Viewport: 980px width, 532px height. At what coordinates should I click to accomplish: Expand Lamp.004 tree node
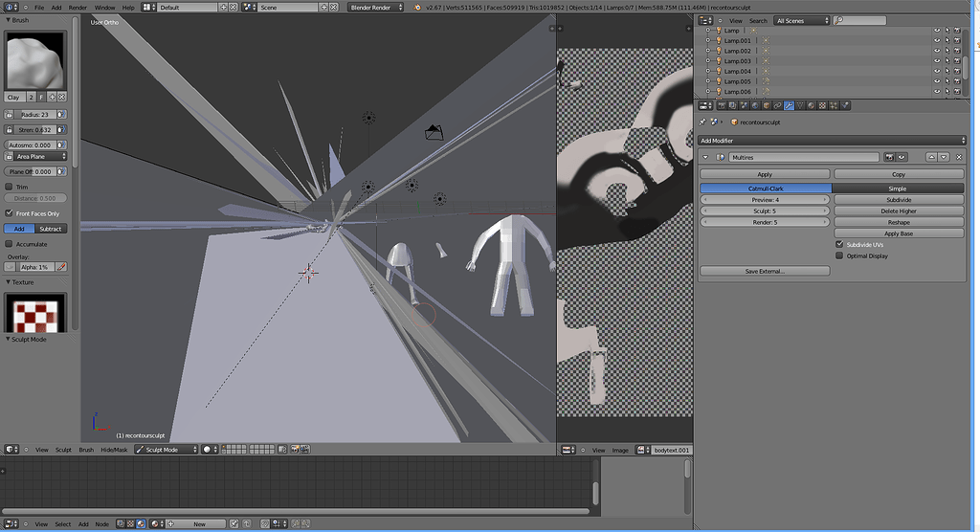pos(708,71)
